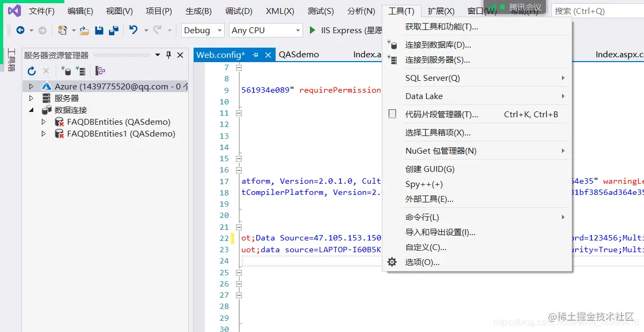Click the 服务器 node's server icon

pos(47,98)
